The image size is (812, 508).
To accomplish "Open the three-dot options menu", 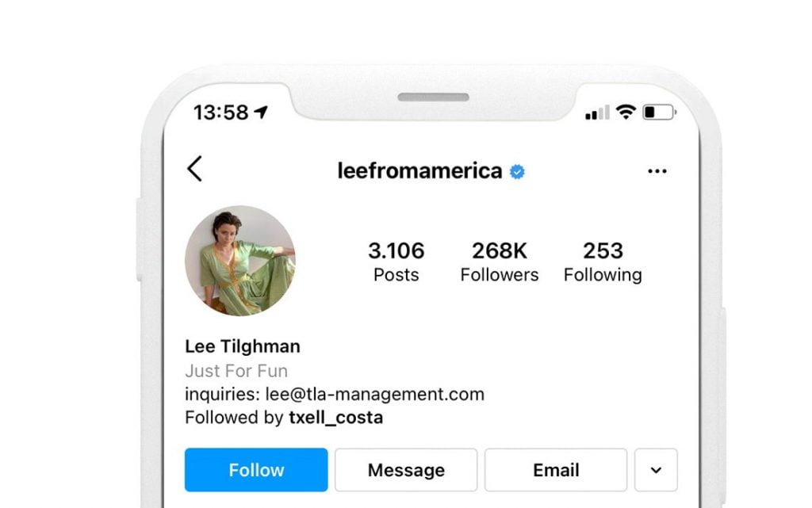I will tap(657, 171).
